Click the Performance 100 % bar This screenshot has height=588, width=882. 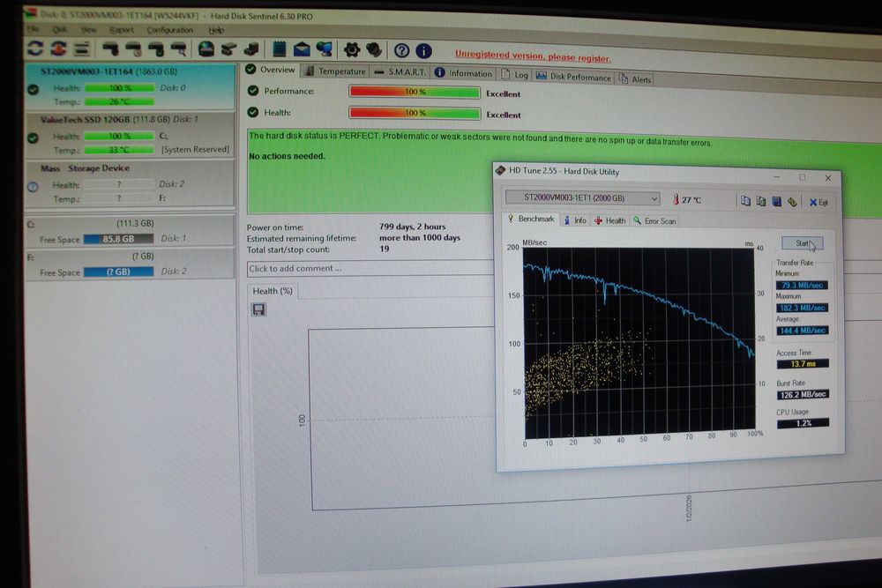pyautogui.click(x=415, y=92)
